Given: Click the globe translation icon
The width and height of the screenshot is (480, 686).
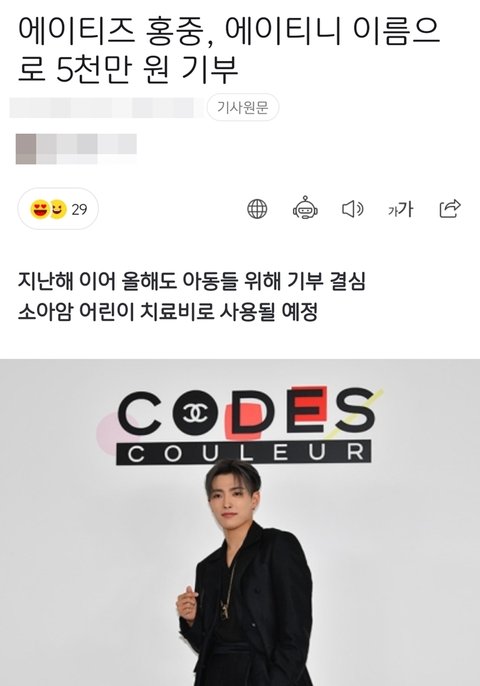Looking at the screenshot, I should coord(257,209).
